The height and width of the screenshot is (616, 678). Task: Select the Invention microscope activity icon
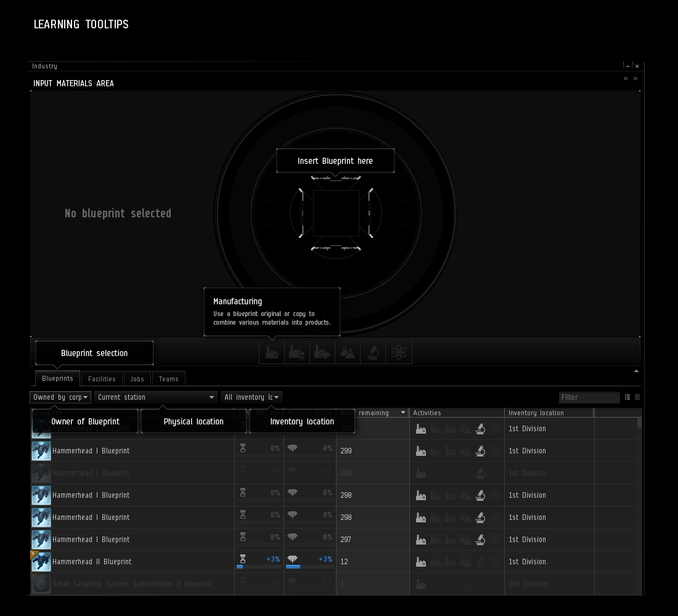pyautogui.click(x=373, y=352)
